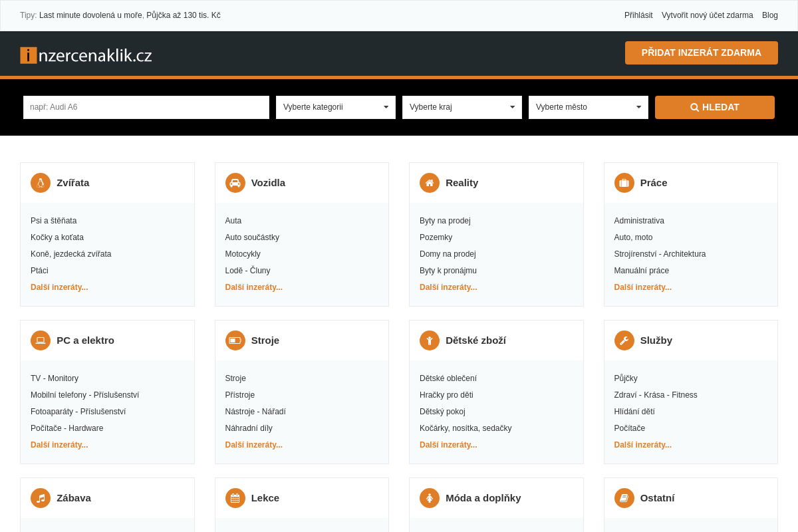Click the inzercenaklik.cz logo
The height and width of the screenshot is (532, 798).
tap(86, 55)
